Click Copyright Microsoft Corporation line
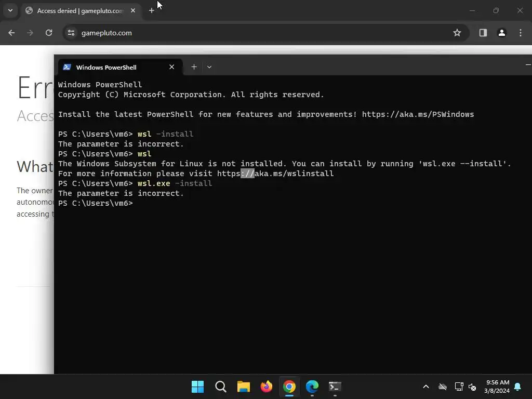The image size is (532, 399). [x=191, y=95]
